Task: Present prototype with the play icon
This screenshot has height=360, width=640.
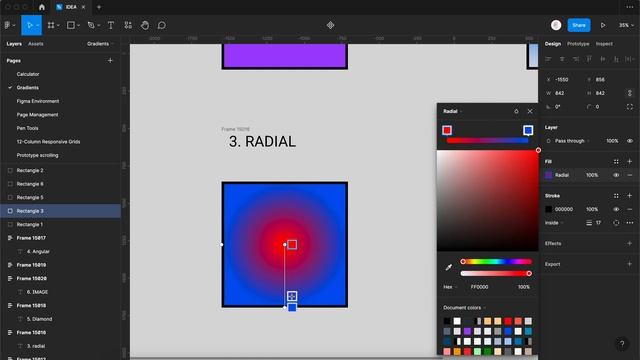Action: (x=603, y=25)
